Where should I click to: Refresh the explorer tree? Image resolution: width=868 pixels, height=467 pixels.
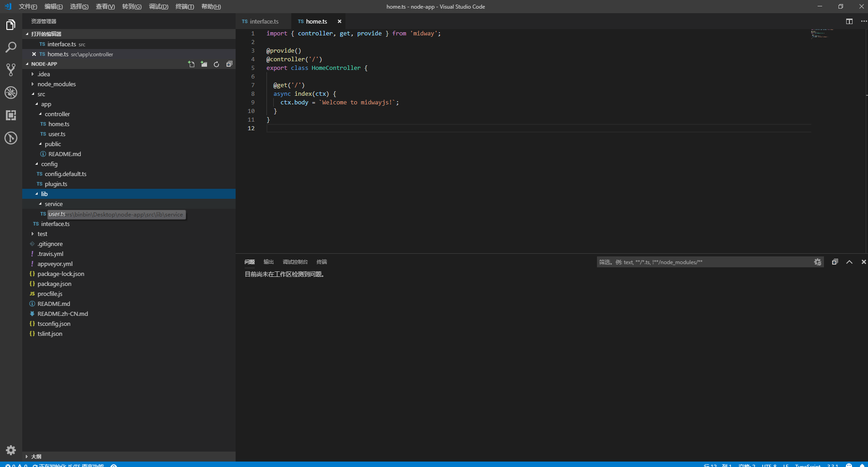click(217, 64)
